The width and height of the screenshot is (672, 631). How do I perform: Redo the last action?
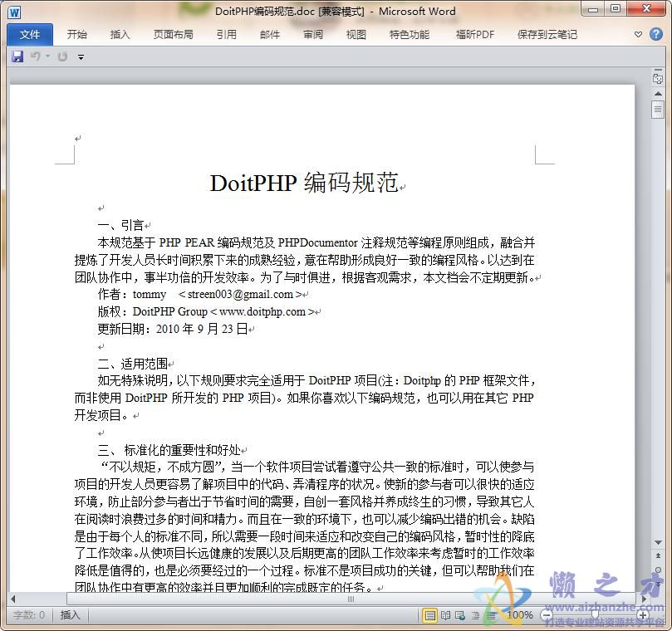62,56
